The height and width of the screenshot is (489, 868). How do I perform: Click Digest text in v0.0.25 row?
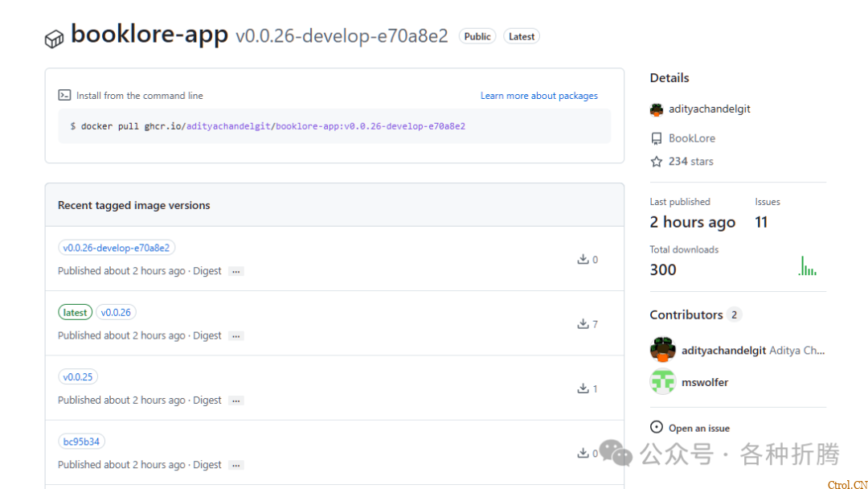pos(207,401)
